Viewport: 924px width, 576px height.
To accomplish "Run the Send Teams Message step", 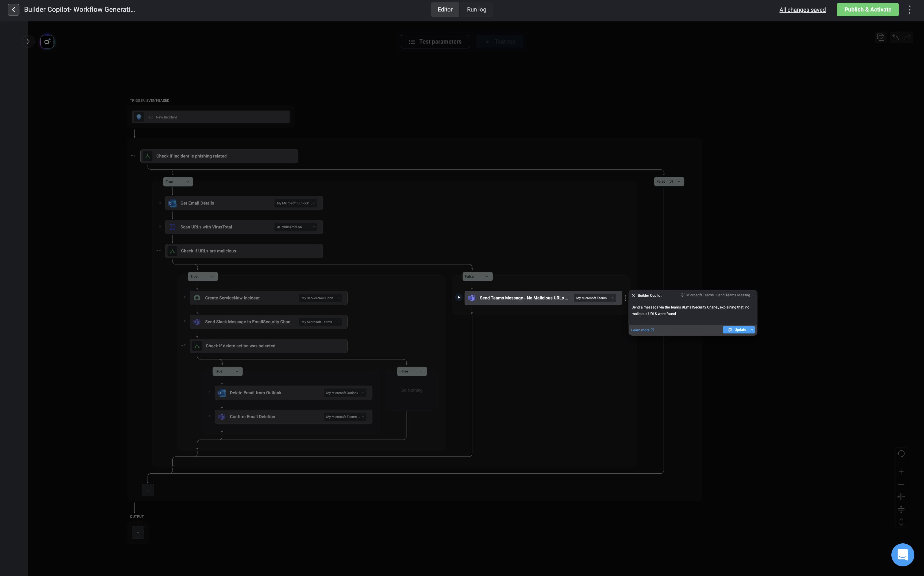I will (x=459, y=298).
